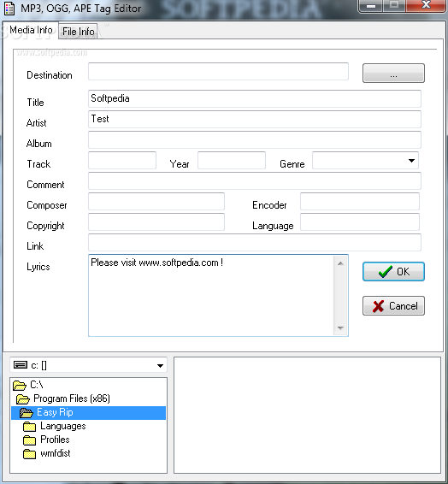Click the Languages folder icon
Screen dimensions: 448x484
pos(29,427)
